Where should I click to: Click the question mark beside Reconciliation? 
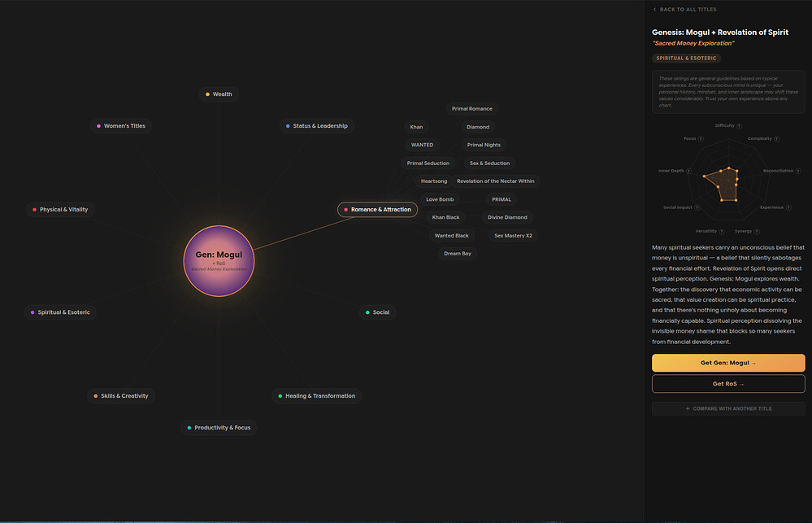click(x=800, y=171)
